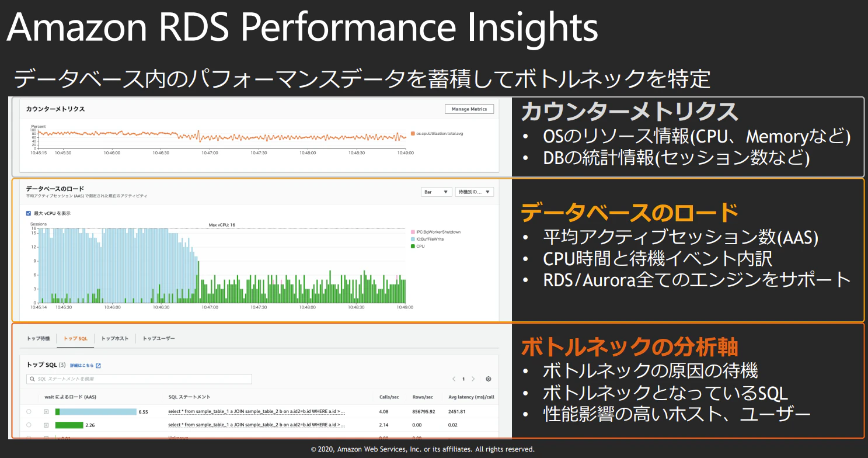Click the external link icon beside 詳細はこちら
The width and height of the screenshot is (868, 458).
(x=98, y=366)
